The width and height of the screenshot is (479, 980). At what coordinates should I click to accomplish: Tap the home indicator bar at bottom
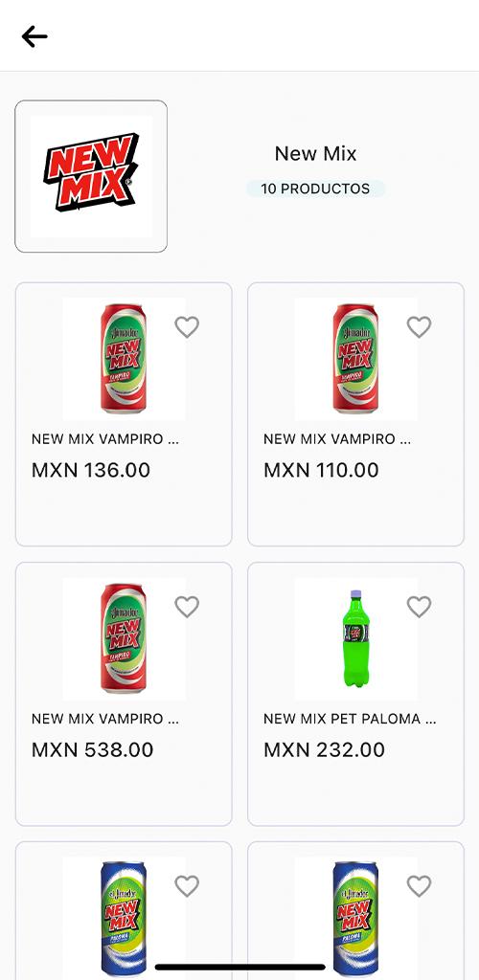coord(240,968)
